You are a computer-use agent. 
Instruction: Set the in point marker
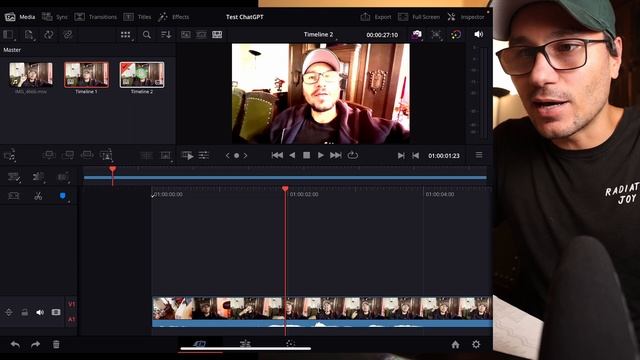(x=401, y=156)
